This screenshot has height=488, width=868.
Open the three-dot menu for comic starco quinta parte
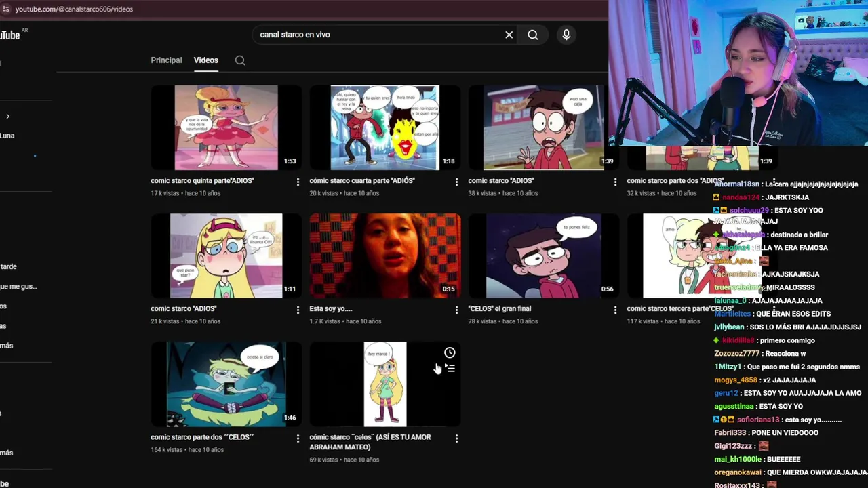coord(298,182)
